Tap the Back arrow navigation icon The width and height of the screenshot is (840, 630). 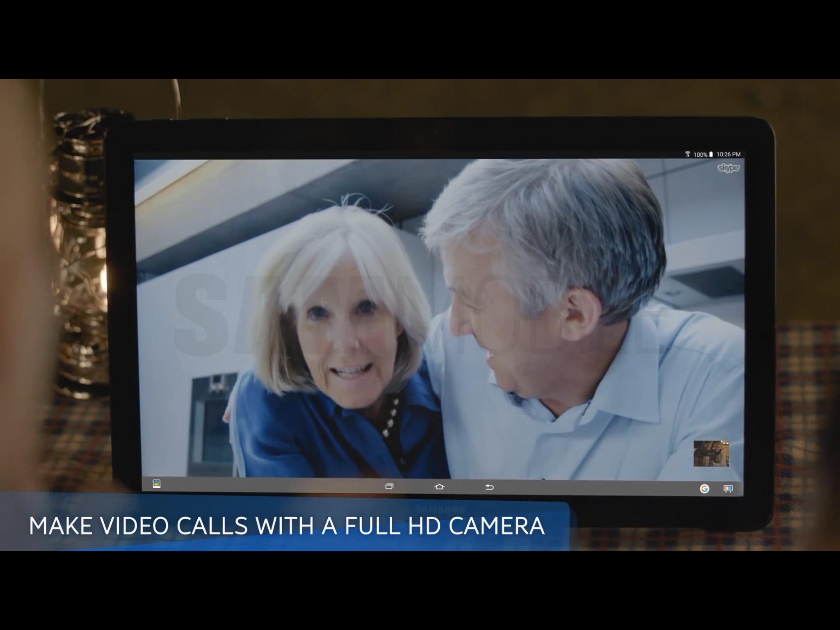[x=489, y=487]
